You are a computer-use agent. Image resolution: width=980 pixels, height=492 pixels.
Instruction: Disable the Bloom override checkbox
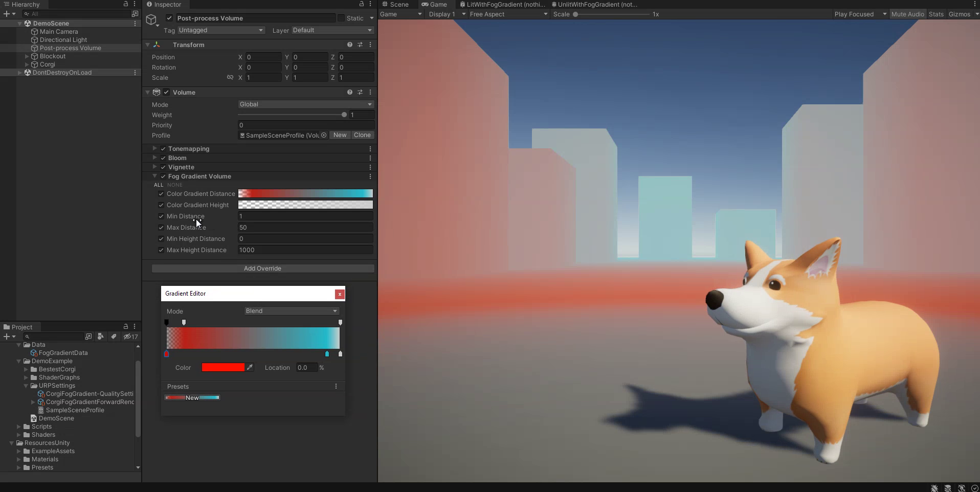[163, 158]
